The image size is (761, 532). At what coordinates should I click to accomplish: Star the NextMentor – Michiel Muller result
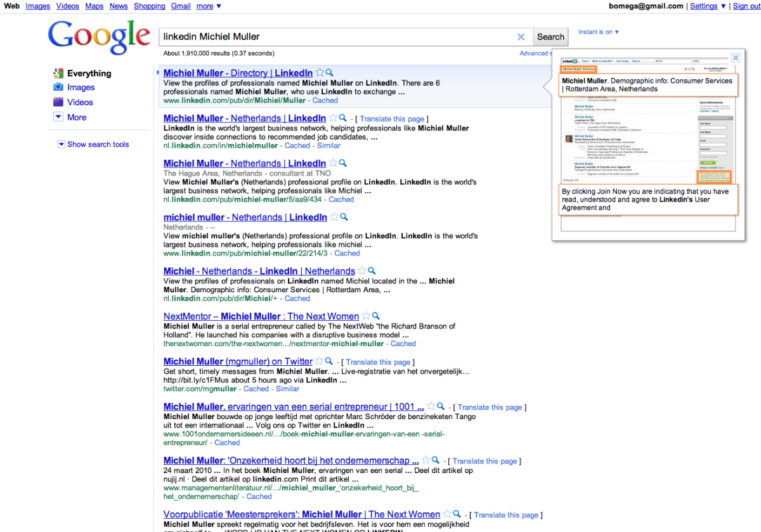(366, 316)
